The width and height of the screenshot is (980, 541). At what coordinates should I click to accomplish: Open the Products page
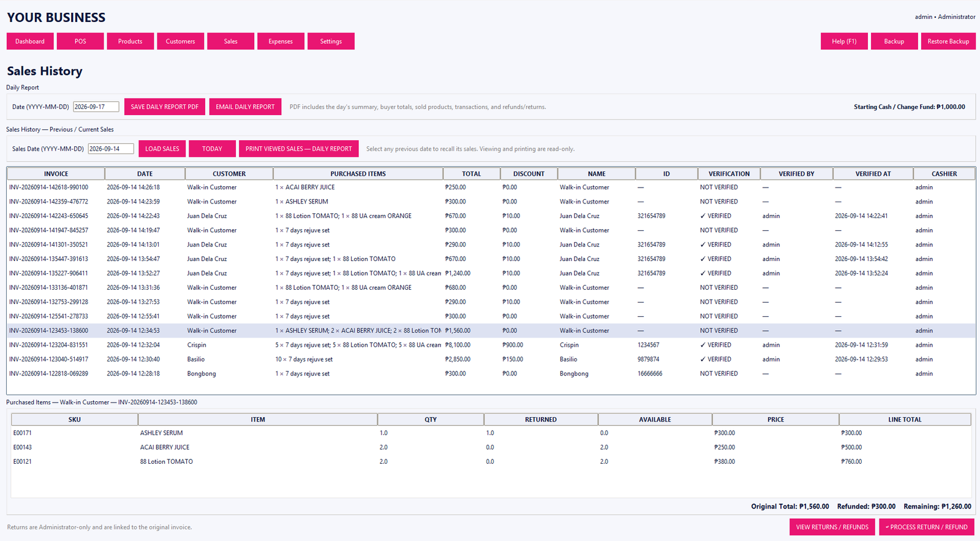(x=130, y=41)
